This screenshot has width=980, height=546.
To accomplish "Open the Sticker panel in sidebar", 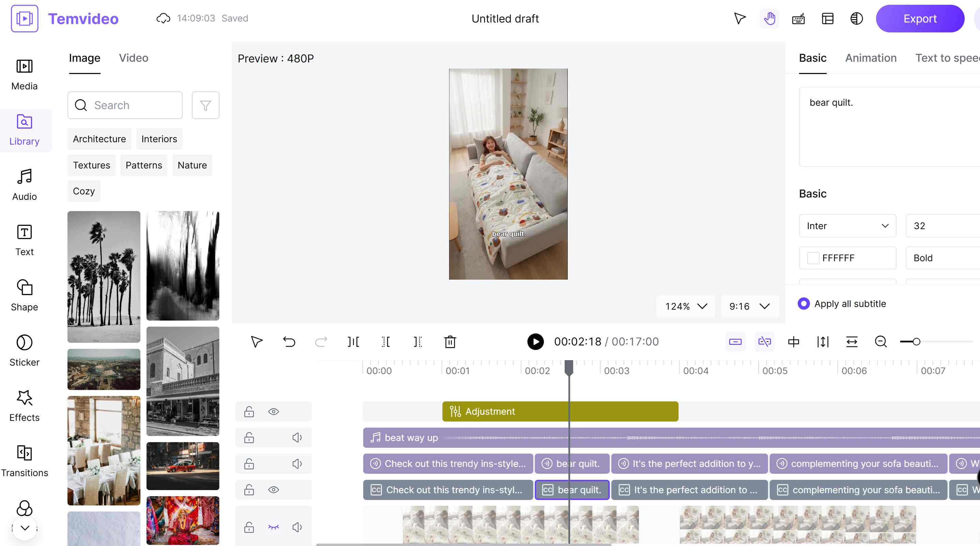I will pos(24,350).
